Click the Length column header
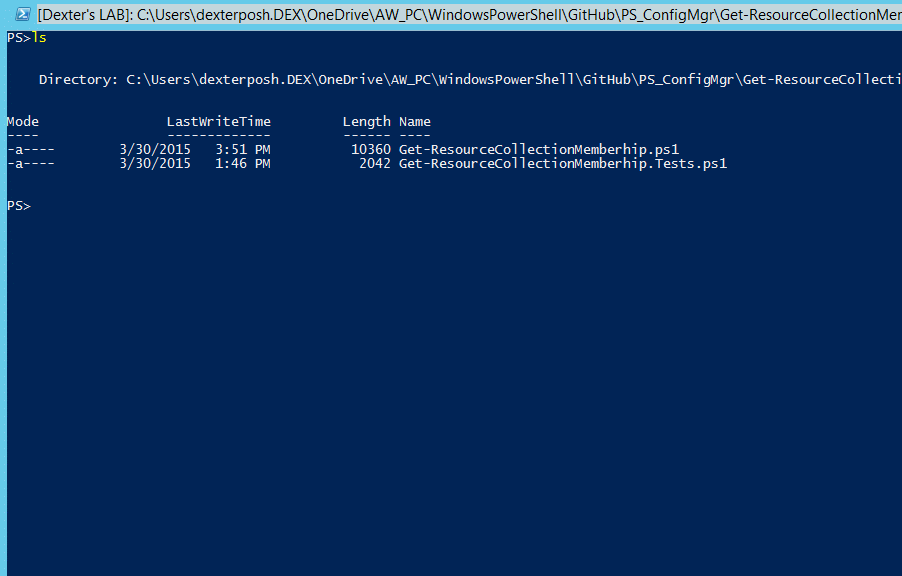 366,122
